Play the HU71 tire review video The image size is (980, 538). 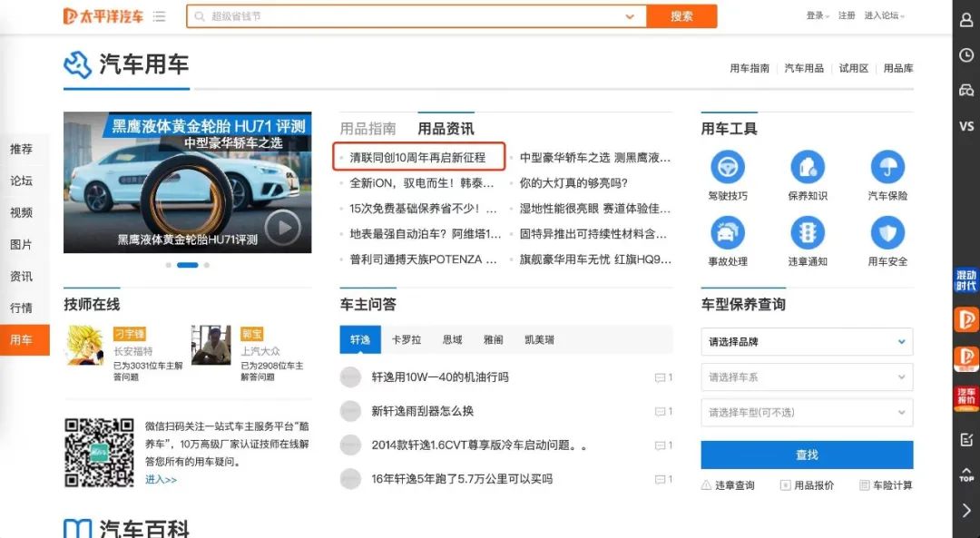tap(282, 228)
